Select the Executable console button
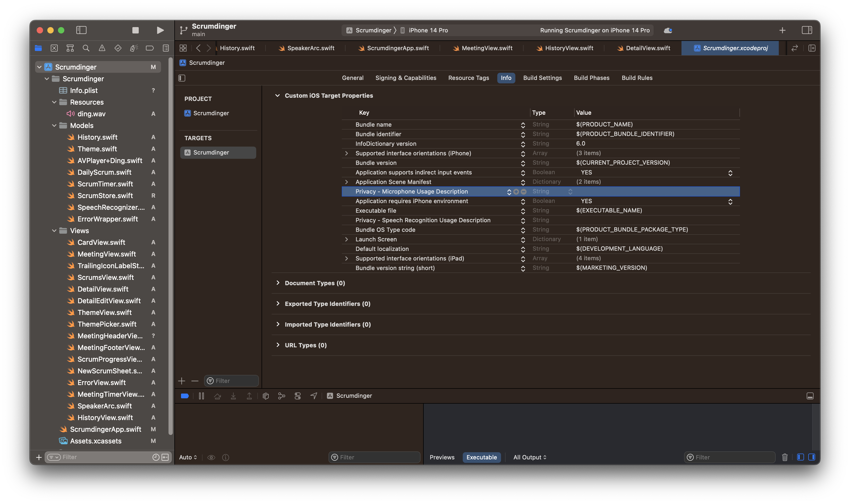The width and height of the screenshot is (850, 504). click(x=481, y=458)
